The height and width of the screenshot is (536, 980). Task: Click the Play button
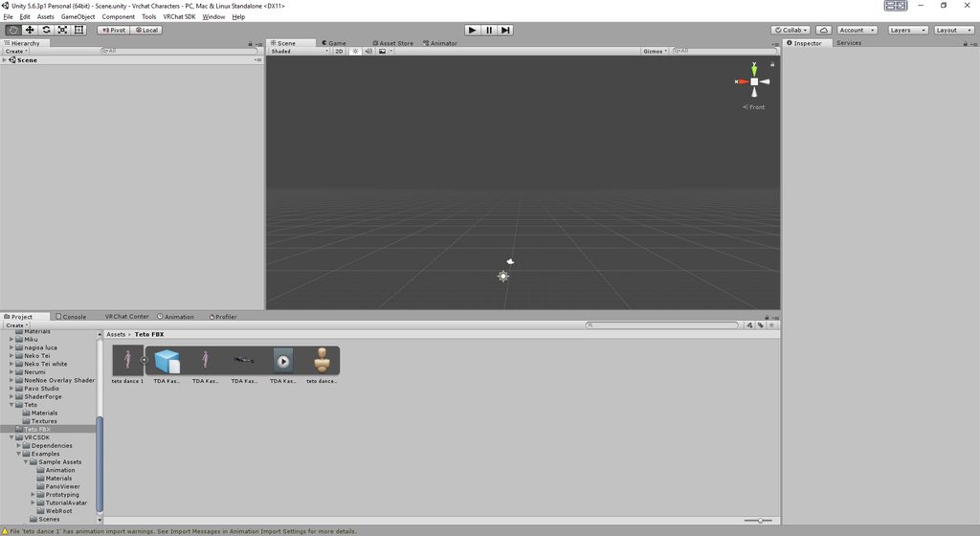click(x=473, y=30)
